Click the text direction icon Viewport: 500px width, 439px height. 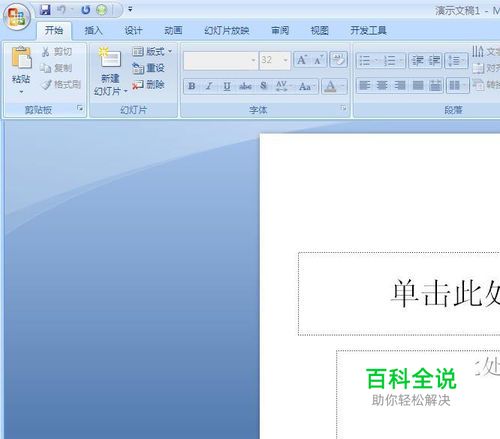pos(478,51)
